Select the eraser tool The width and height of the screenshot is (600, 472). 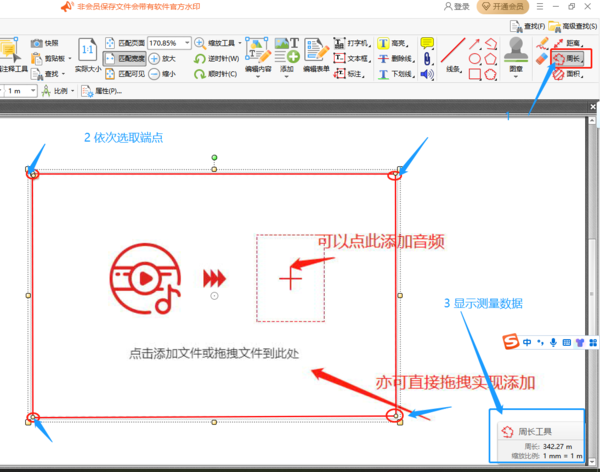pyautogui.click(x=542, y=59)
